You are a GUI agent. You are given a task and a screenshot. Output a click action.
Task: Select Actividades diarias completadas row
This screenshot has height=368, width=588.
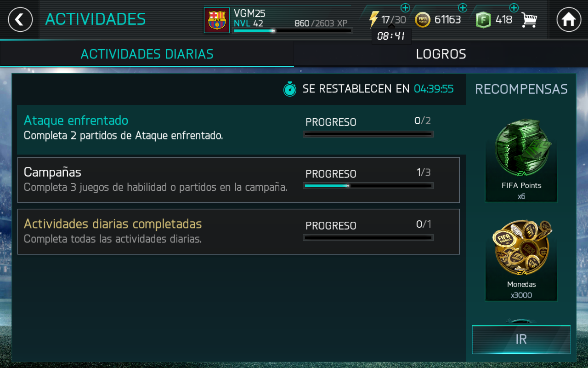[x=238, y=232]
